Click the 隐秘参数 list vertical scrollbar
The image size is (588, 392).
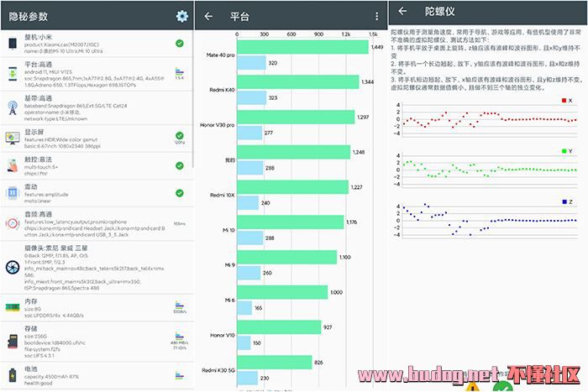(x=193, y=99)
